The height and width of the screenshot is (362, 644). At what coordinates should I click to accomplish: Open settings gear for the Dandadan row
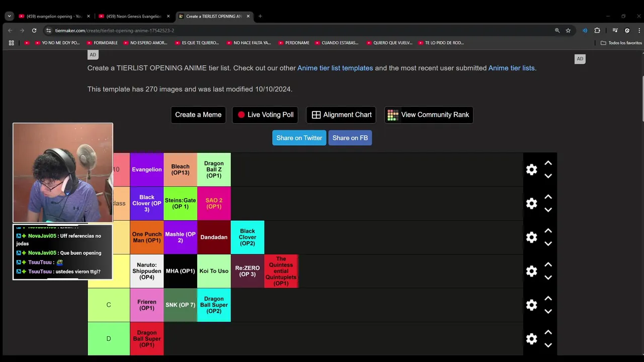tap(531, 237)
